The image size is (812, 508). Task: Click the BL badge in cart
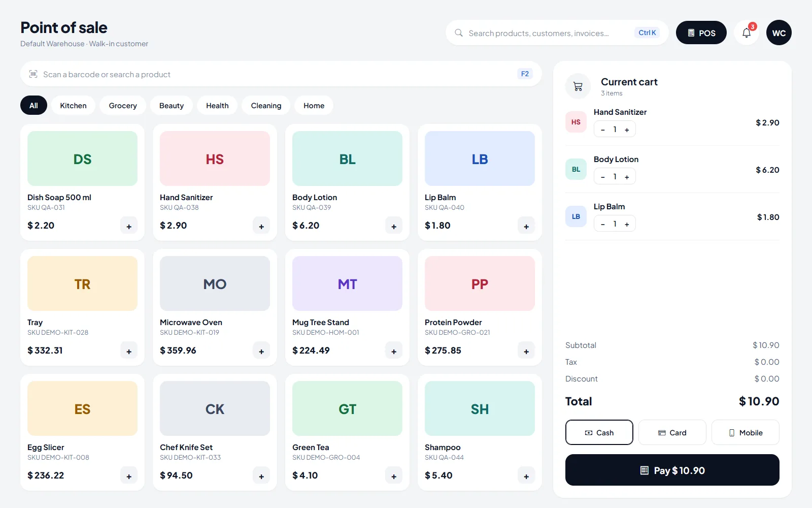tap(576, 169)
